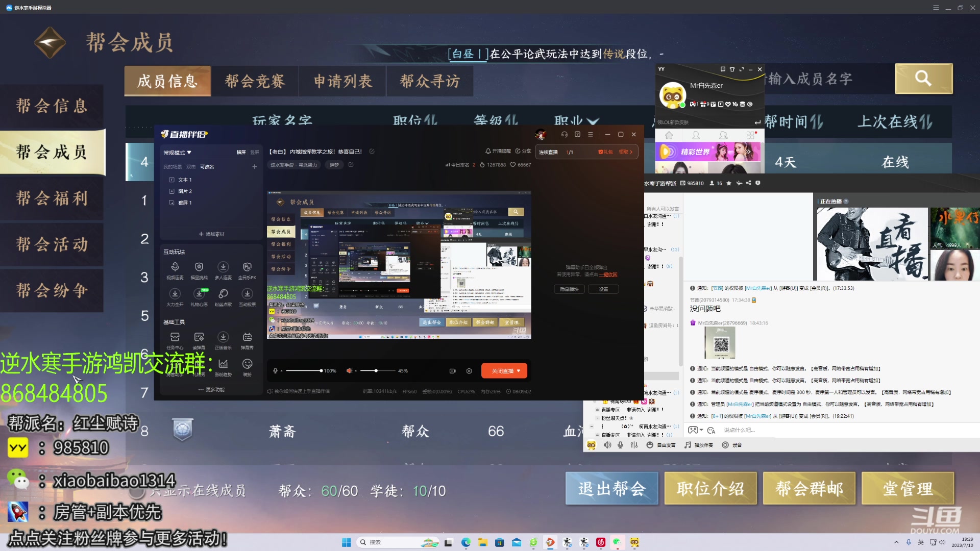Screen dimensions: 980x551
Task: Click the 堂管理 button
Action: (908, 489)
